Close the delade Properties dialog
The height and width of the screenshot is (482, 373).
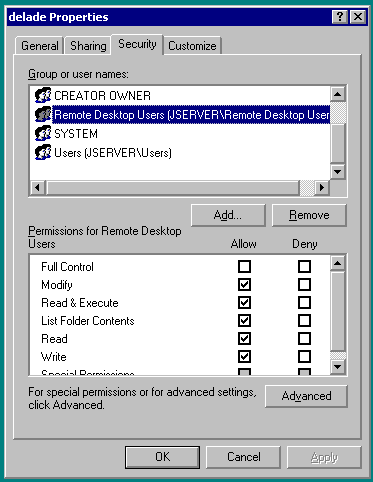click(x=358, y=17)
